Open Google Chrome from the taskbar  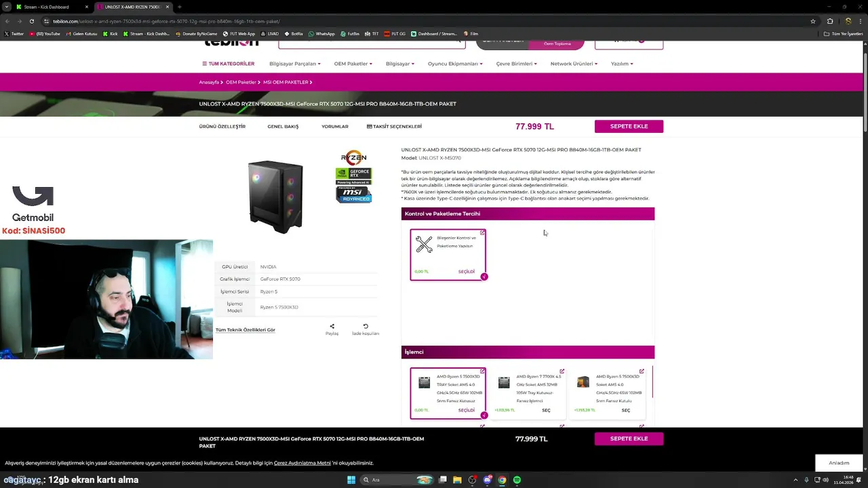pyautogui.click(x=502, y=480)
